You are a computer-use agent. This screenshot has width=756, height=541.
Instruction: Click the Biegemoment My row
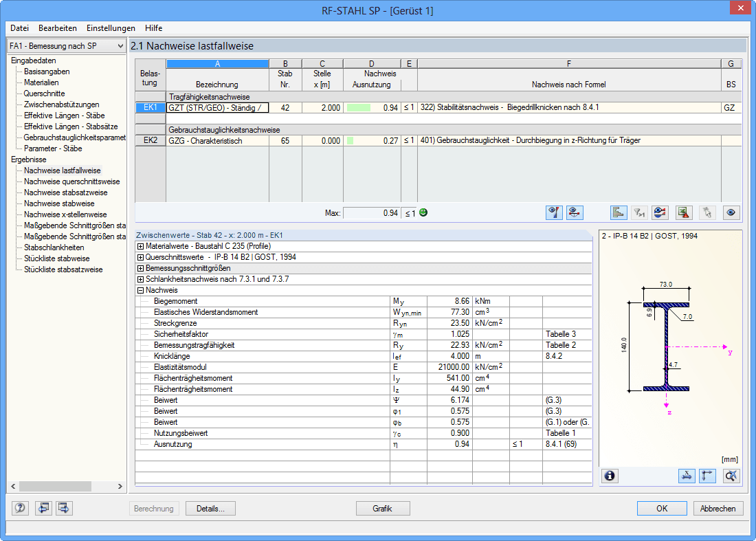364,301
